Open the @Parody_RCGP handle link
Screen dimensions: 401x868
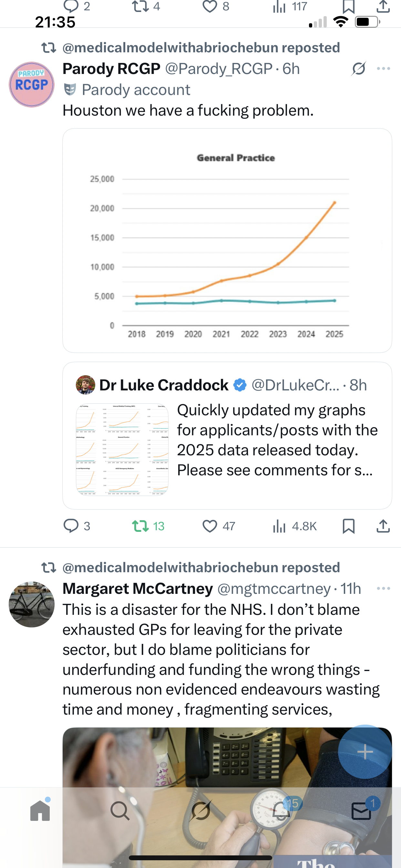click(219, 69)
